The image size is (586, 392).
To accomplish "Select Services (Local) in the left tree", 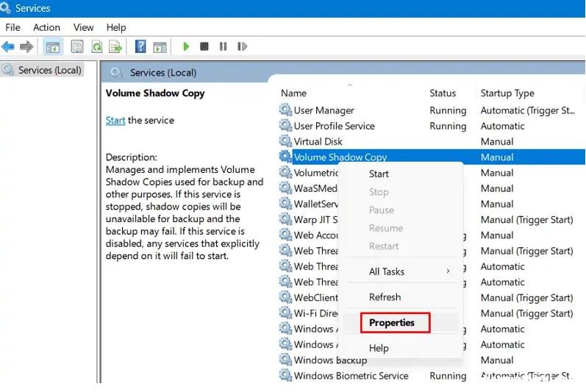I will [42, 70].
